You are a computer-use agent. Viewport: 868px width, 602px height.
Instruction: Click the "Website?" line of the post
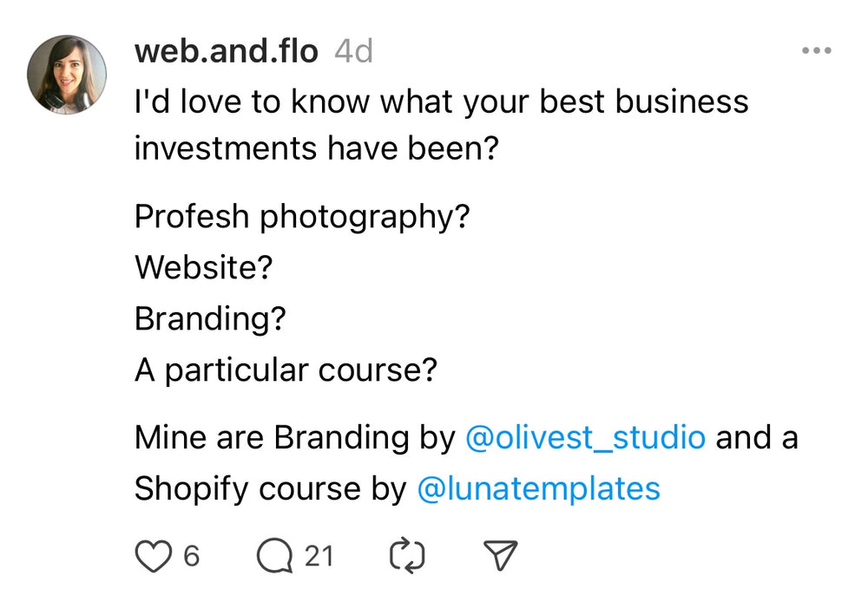[203, 268]
